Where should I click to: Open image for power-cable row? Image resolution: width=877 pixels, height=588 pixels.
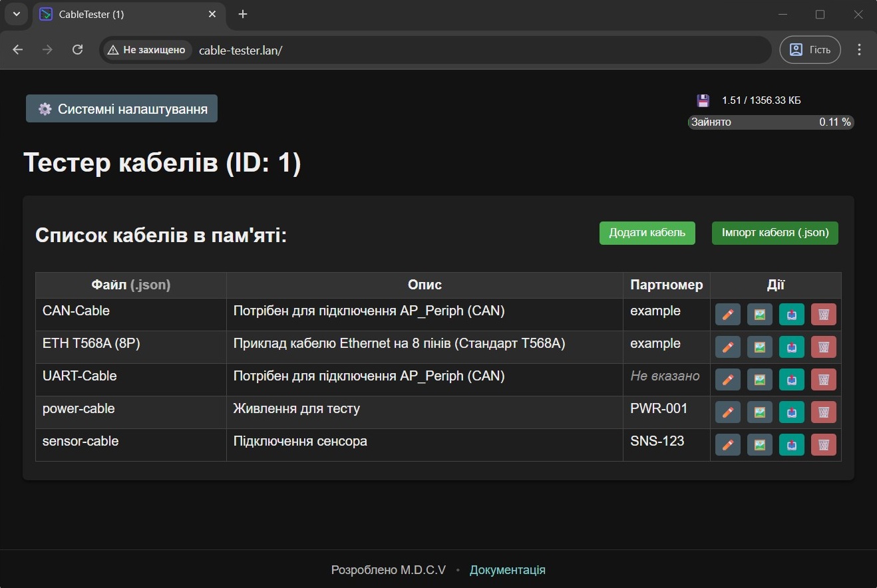[759, 412]
